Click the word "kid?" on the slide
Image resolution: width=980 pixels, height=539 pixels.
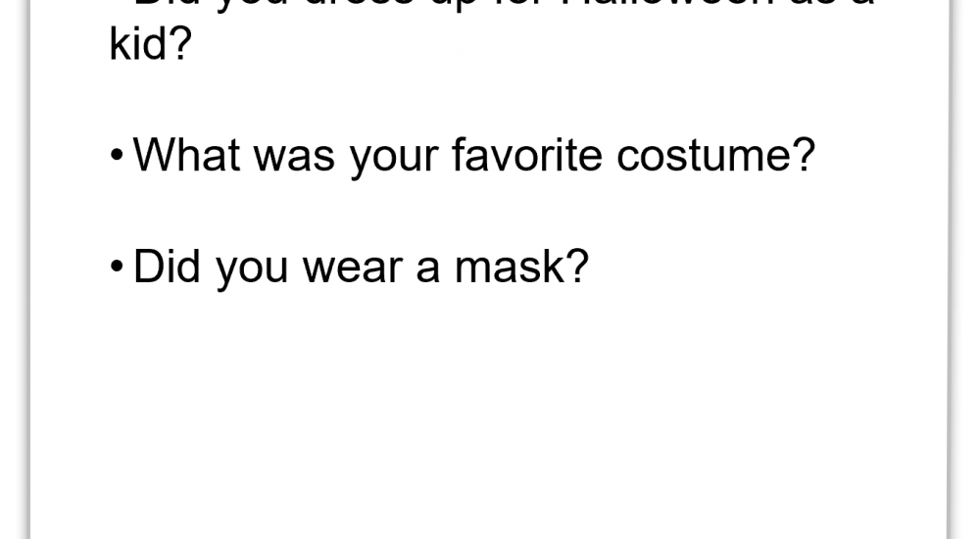coord(150,42)
